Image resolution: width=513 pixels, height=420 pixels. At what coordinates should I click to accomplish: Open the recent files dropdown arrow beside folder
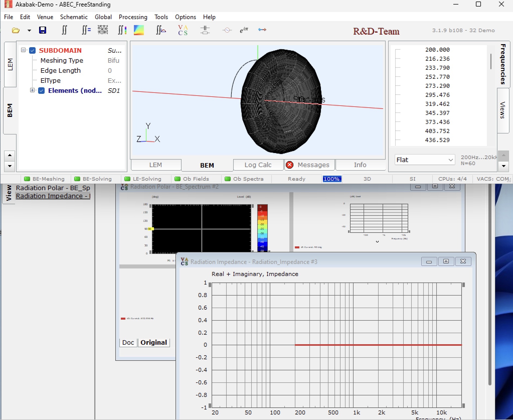pyautogui.click(x=29, y=31)
